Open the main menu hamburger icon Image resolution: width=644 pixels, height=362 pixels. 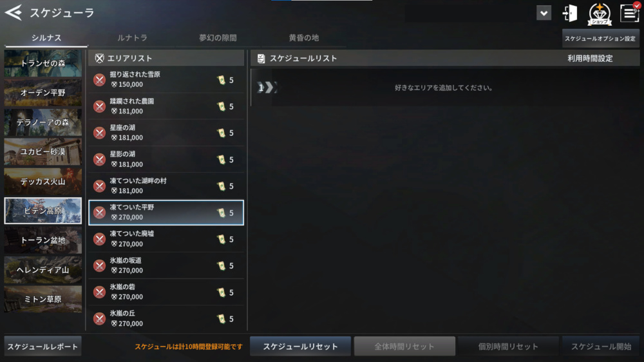click(630, 13)
